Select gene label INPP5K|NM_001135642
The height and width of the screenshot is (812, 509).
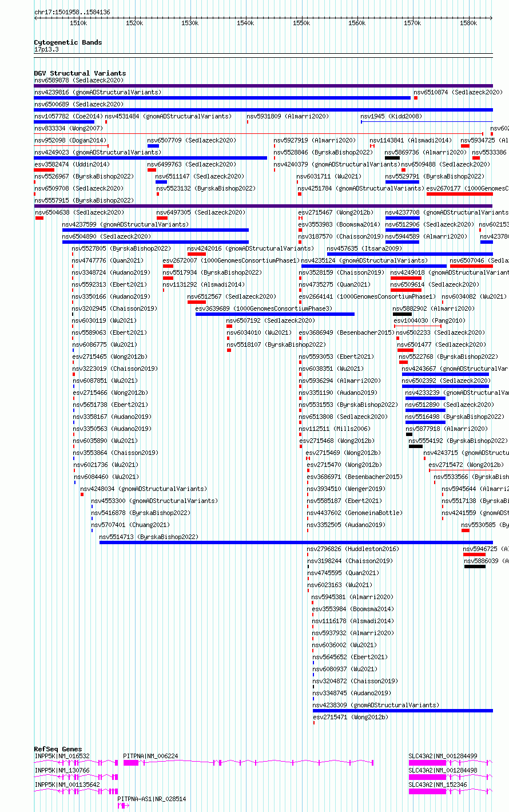pos(67,785)
